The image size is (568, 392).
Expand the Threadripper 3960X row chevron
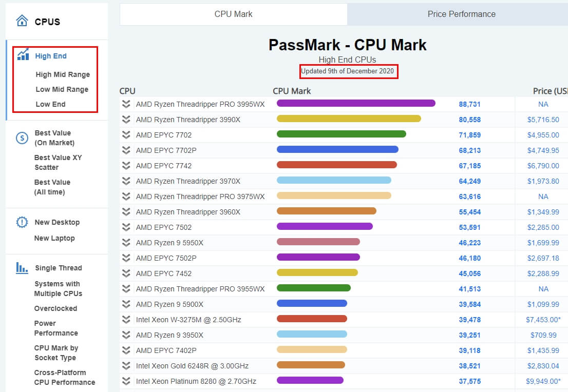(126, 212)
